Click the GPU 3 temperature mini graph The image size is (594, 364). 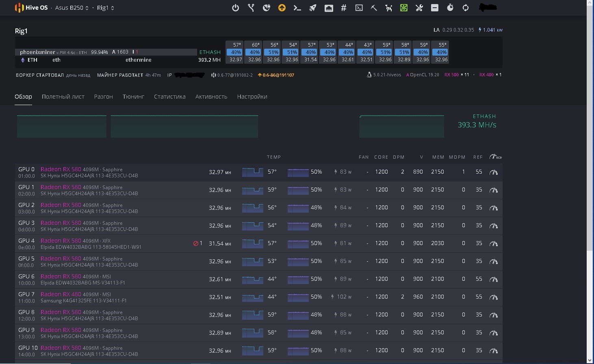pos(253,226)
